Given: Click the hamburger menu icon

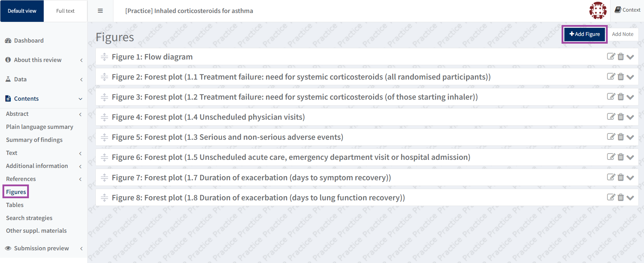Looking at the screenshot, I should (100, 11).
